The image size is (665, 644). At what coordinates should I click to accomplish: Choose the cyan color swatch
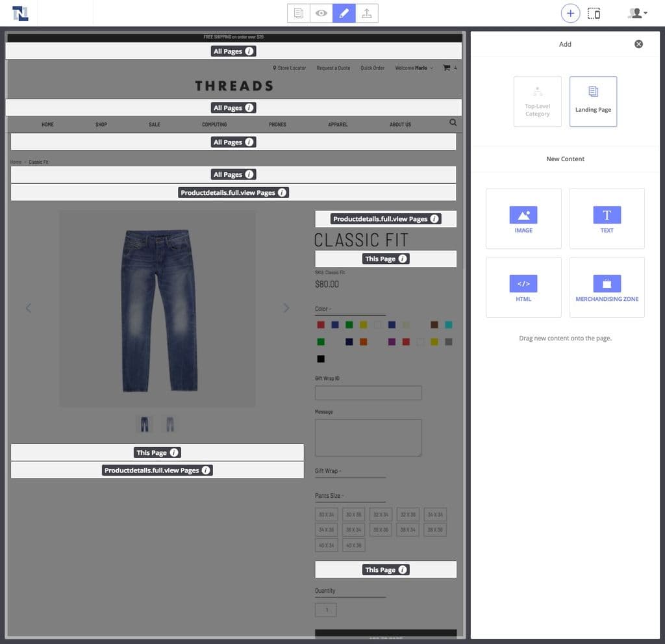point(448,325)
